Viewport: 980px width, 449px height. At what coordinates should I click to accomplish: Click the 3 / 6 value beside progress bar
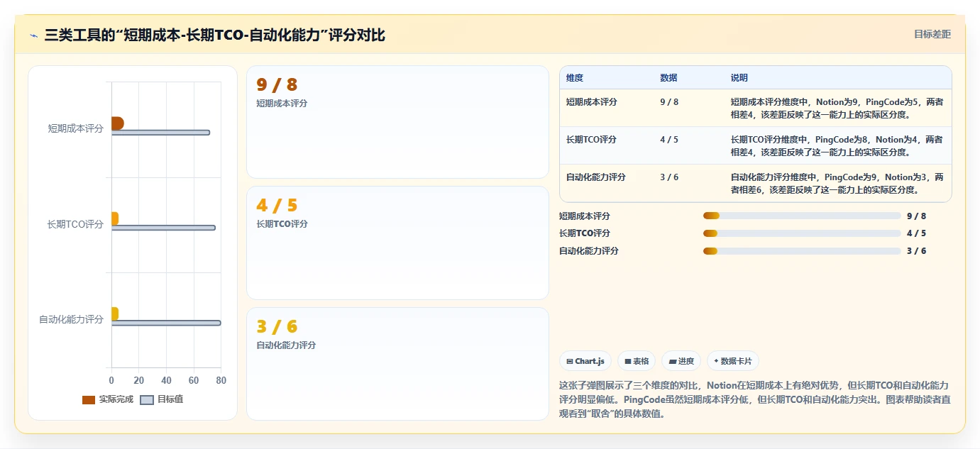tap(917, 251)
